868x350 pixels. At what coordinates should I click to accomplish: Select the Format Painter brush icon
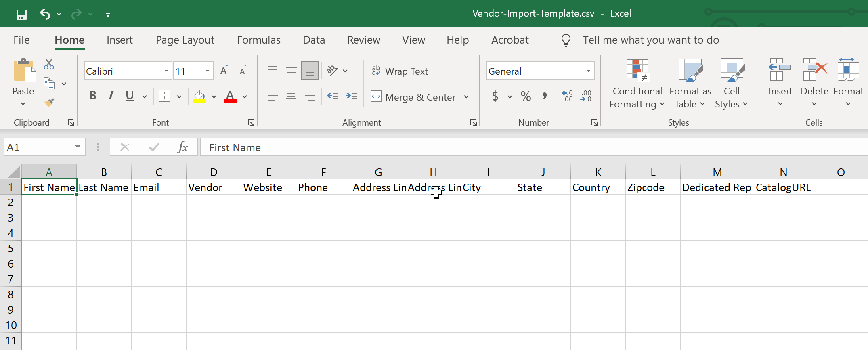[49, 103]
